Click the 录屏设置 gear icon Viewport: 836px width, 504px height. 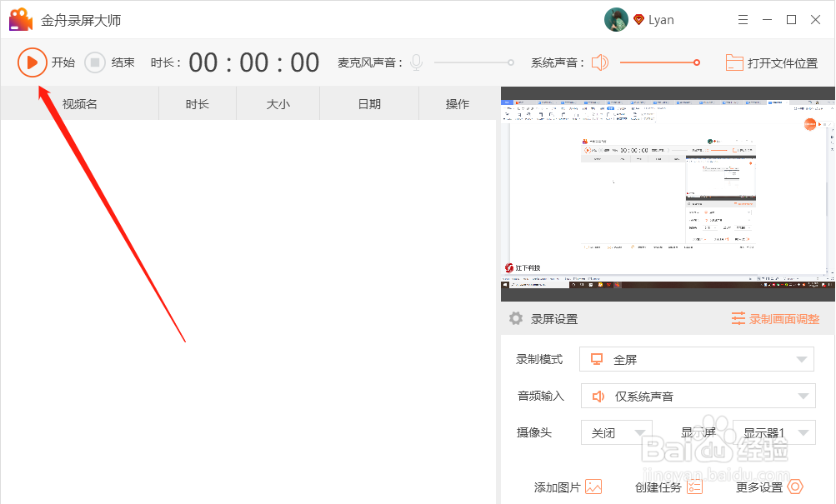[517, 317]
